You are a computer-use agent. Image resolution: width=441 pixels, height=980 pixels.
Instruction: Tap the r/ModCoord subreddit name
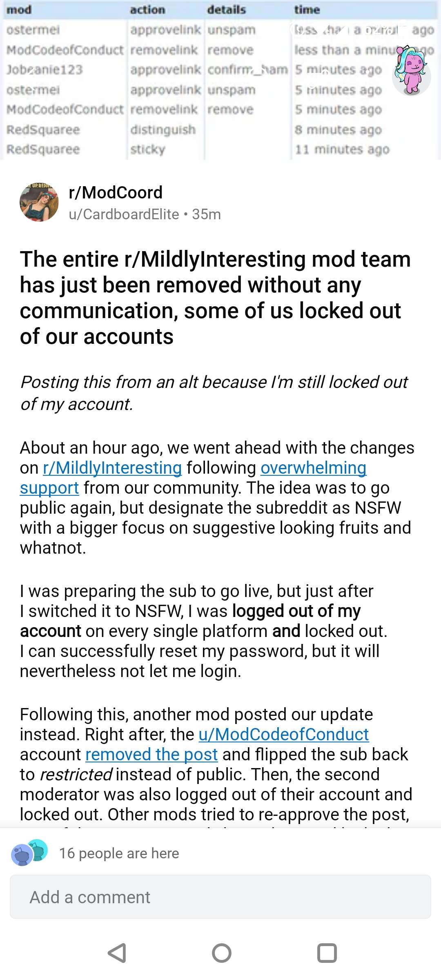[x=116, y=192]
